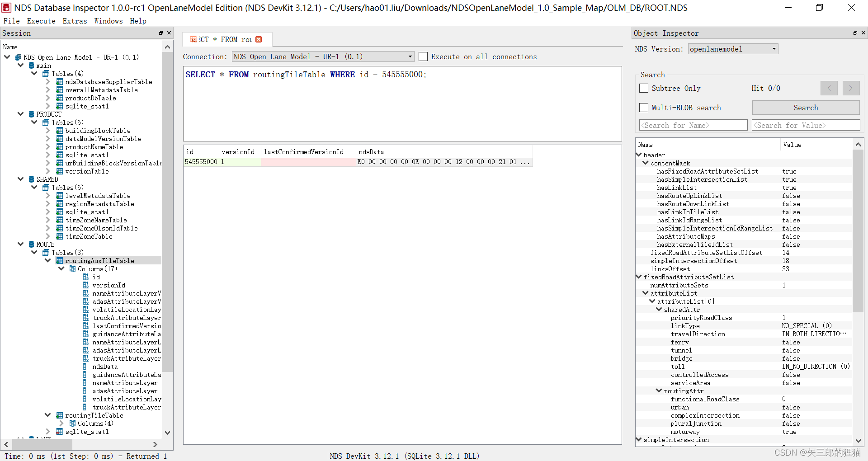Viewport: 868px width, 461px height.
Task: Go to previous search hit
Action: coord(829,88)
